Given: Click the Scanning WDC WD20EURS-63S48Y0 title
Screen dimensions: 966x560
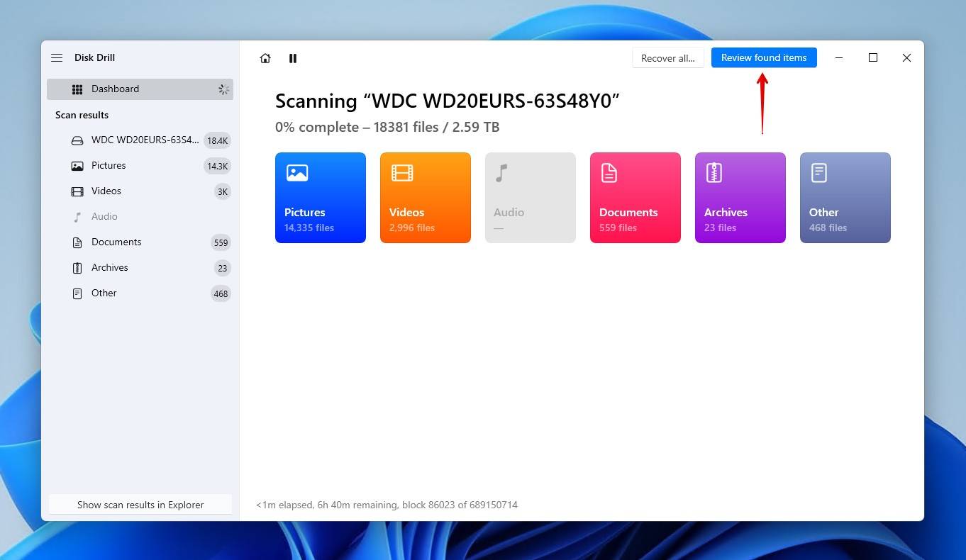Looking at the screenshot, I should click(x=448, y=101).
